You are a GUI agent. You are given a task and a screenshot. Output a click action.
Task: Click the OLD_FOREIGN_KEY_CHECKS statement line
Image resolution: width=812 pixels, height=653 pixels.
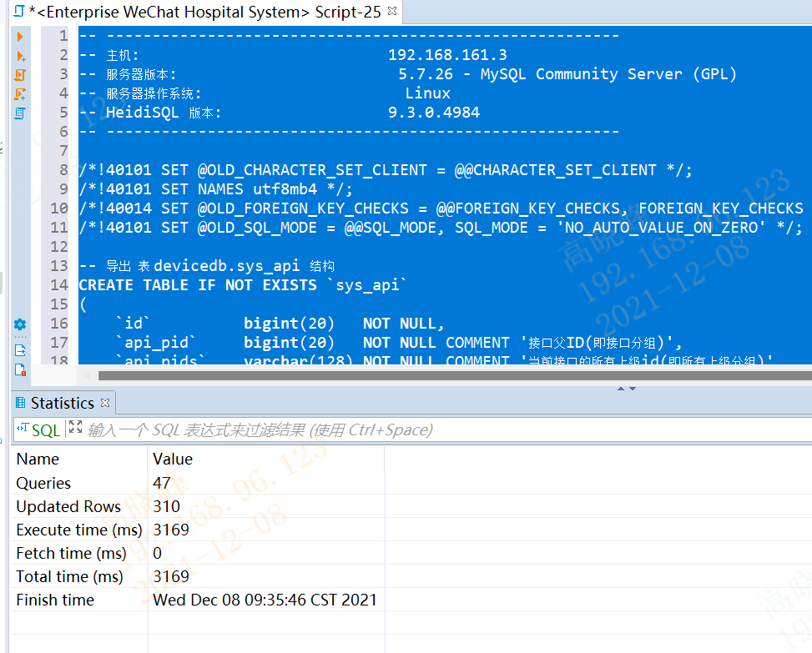[x=441, y=208]
